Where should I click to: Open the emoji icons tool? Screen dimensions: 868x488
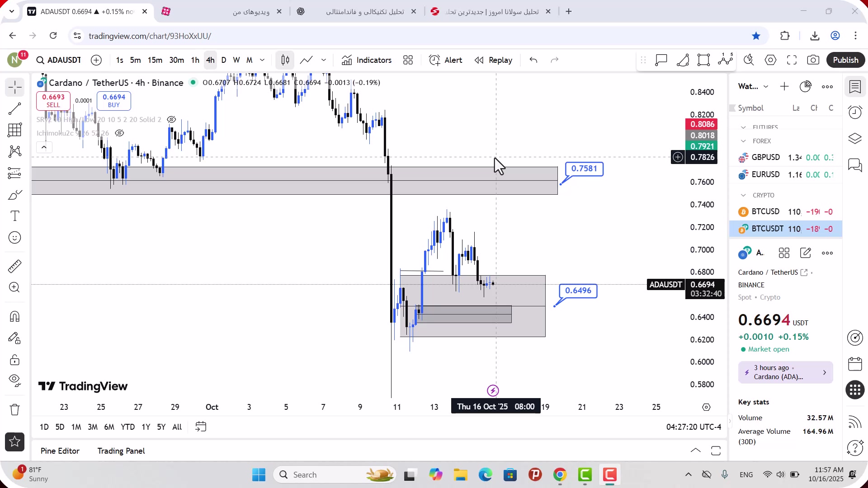click(x=15, y=238)
